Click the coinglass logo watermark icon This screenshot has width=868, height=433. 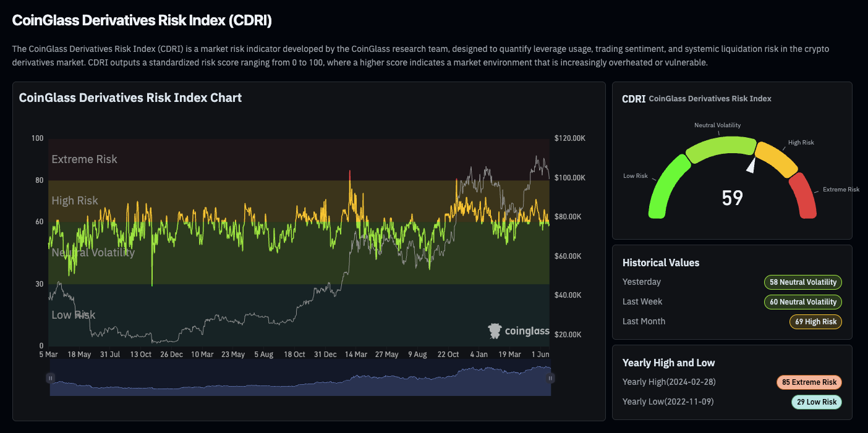click(x=495, y=330)
